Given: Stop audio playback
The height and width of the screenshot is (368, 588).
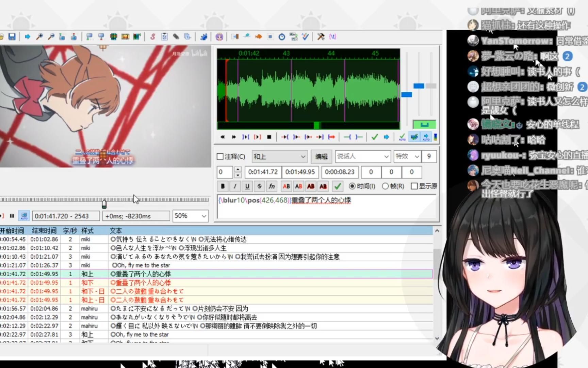Looking at the screenshot, I should (x=269, y=137).
